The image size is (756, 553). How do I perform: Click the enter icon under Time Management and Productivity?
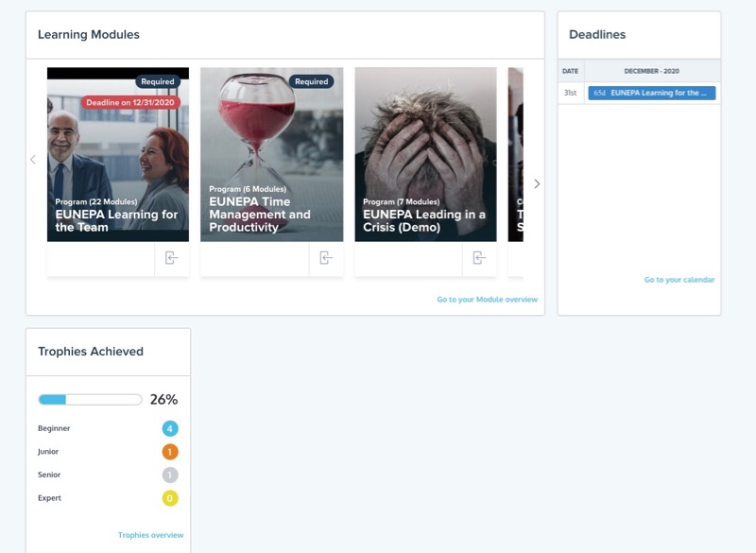point(326,258)
